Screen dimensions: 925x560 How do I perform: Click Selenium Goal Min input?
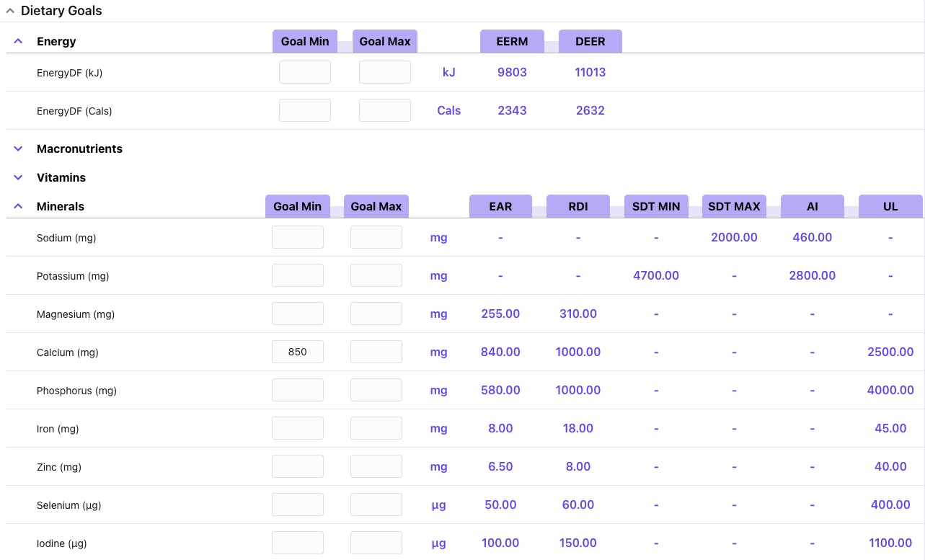298,505
